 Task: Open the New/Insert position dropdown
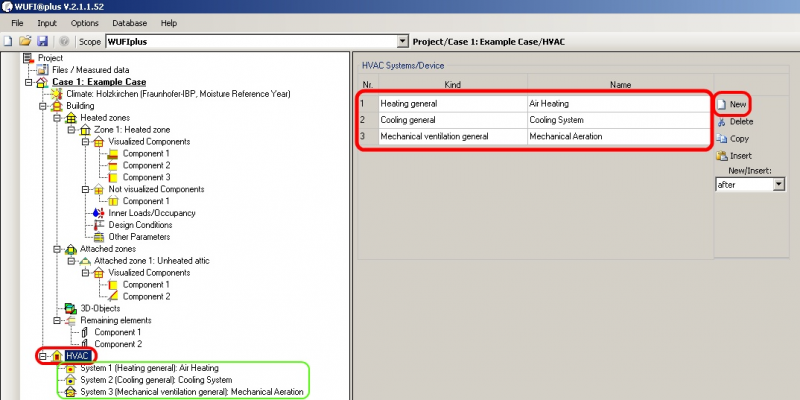point(778,185)
